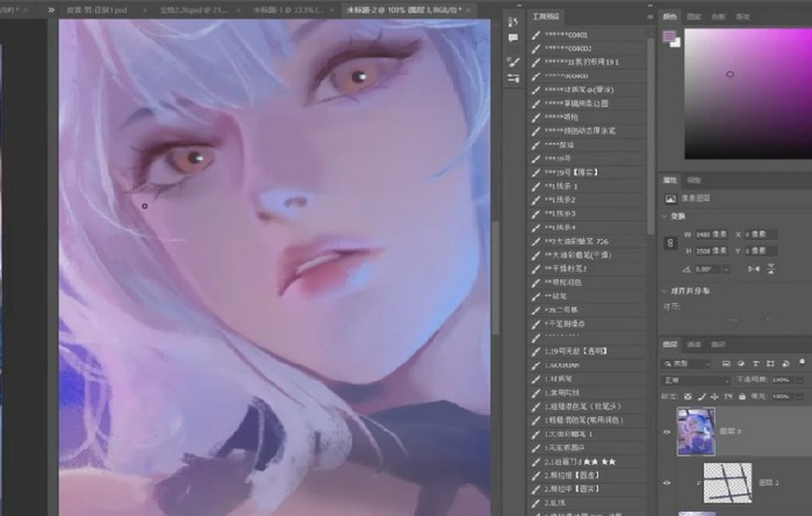Select the 2.1 palette knife star brush preset
Viewport: 812px width, 516px height.
[x=579, y=462]
